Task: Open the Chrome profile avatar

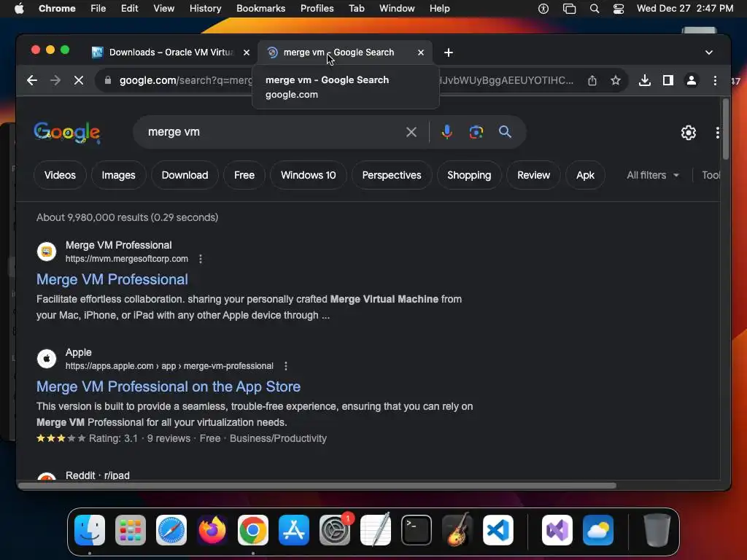Action: 692,80
